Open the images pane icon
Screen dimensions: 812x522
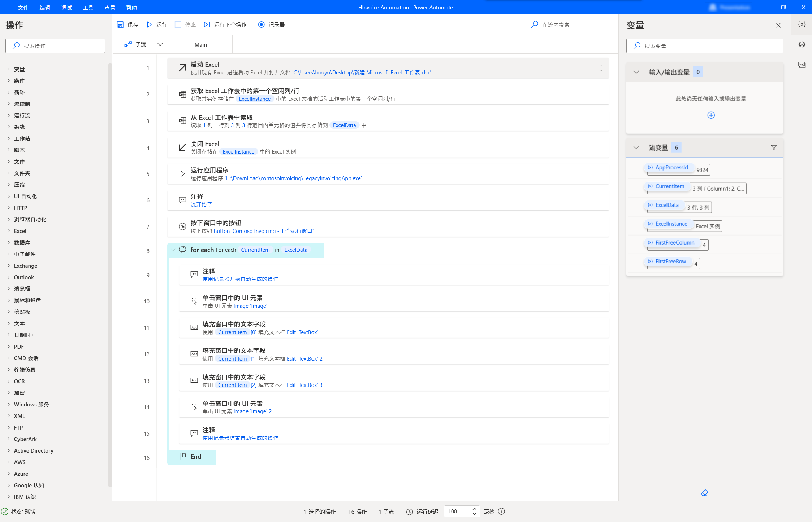[x=802, y=64]
